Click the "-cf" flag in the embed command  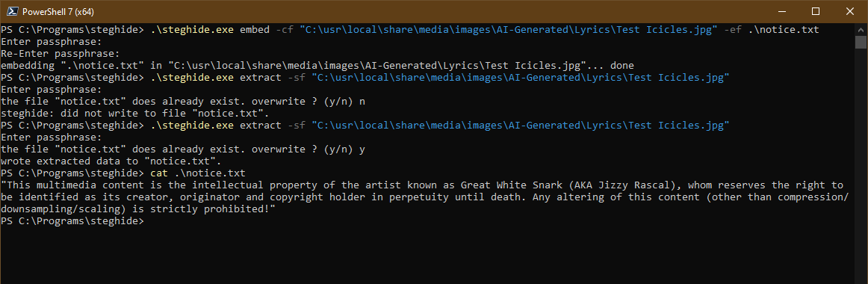tap(285, 30)
